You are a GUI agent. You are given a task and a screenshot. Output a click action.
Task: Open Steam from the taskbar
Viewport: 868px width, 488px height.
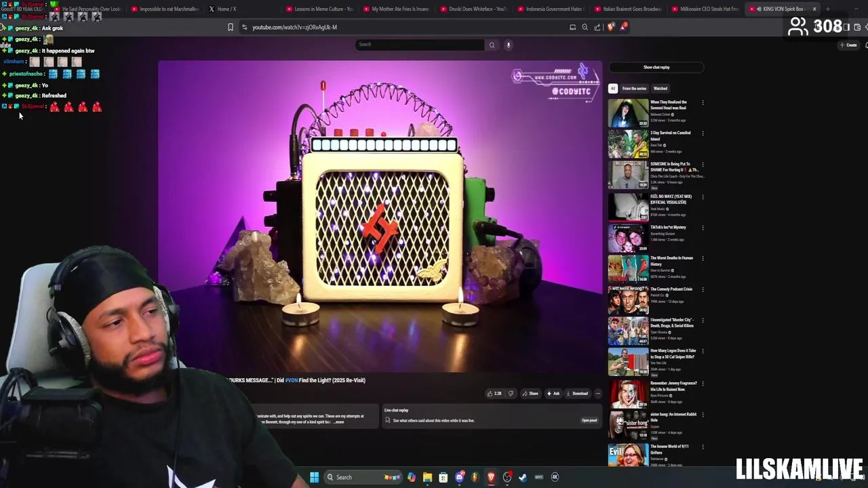(522, 477)
